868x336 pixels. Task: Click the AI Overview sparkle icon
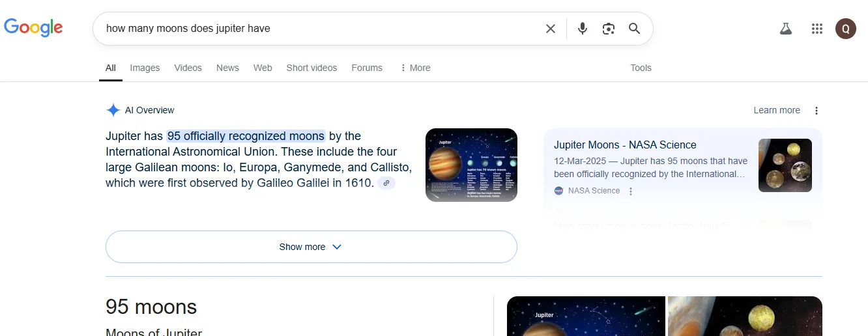[113, 110]
